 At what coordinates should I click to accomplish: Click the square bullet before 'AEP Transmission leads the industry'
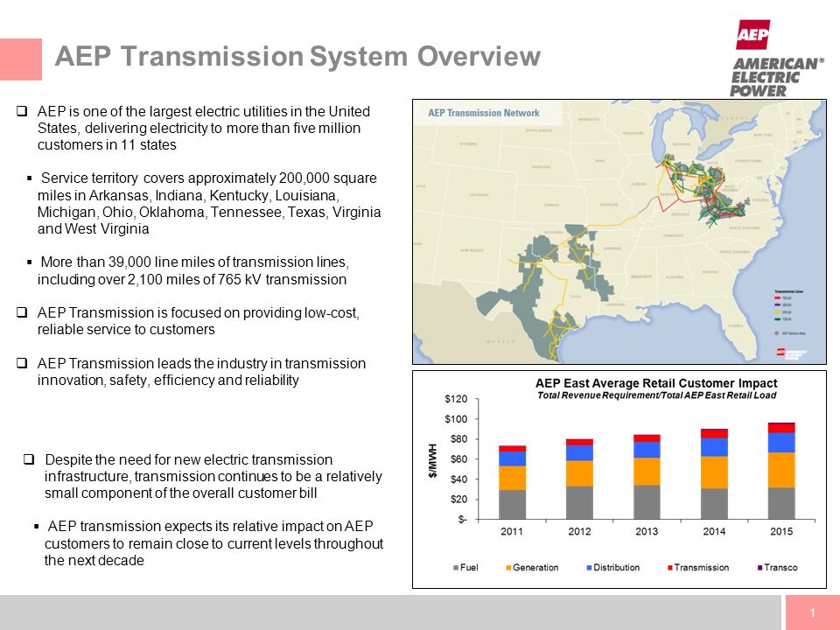(x=21, y=363)
